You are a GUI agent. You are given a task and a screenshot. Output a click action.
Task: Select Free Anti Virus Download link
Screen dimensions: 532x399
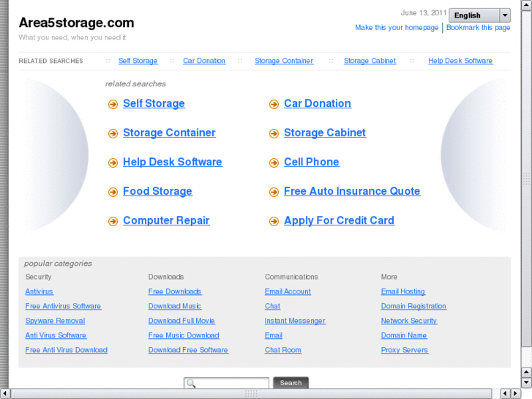66,350
